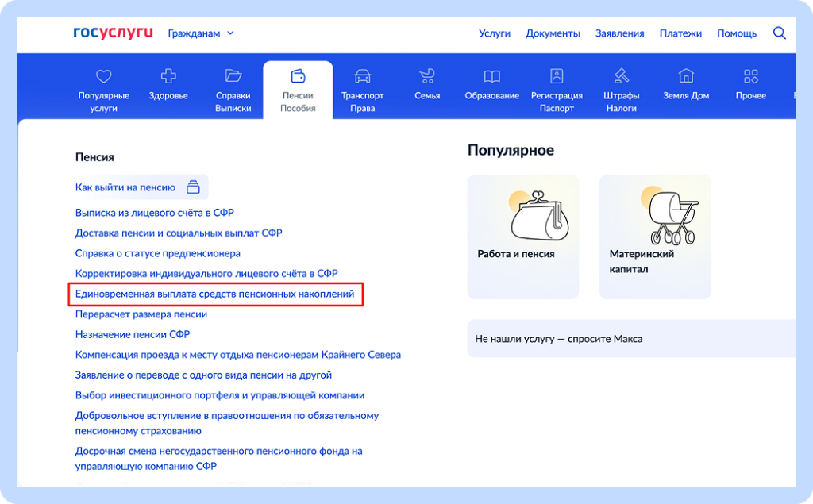Screen dimensions: 813x504
Task: Click the house icon for Земля Дом
Action: [686, 76]
